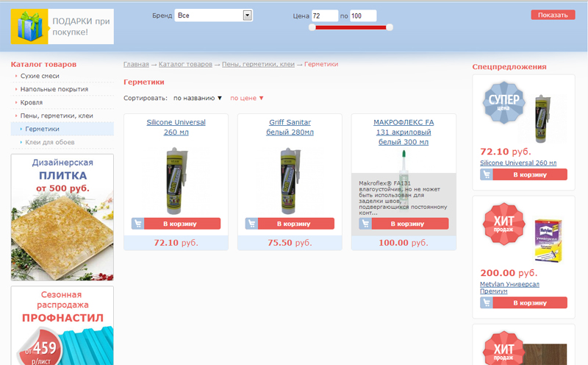The height and width of the screenshot is (365, 588).
Task: Click the gift box promo icon
Action: tap(29, 26)
